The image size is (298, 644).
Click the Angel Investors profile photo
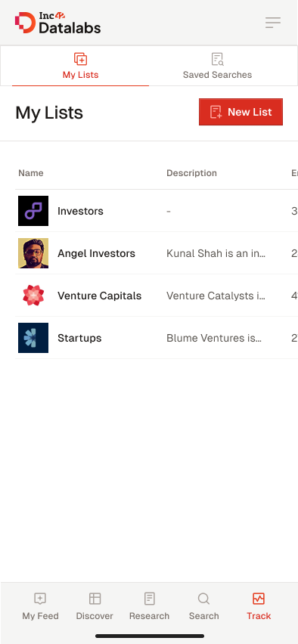[33, 253]
